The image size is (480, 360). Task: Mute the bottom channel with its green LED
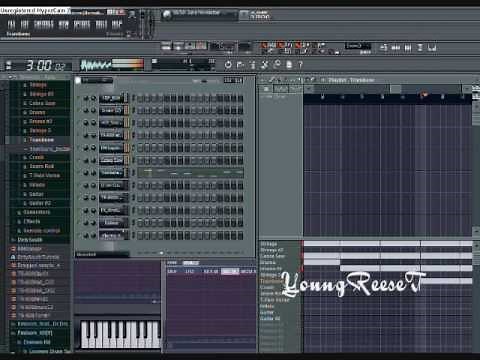tap(78, 235)
